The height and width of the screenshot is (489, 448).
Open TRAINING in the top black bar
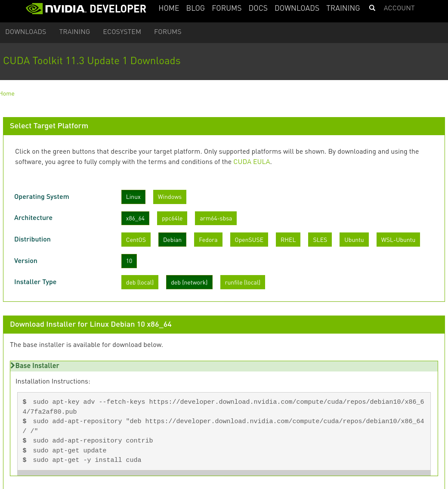click(x=343, y=8)
